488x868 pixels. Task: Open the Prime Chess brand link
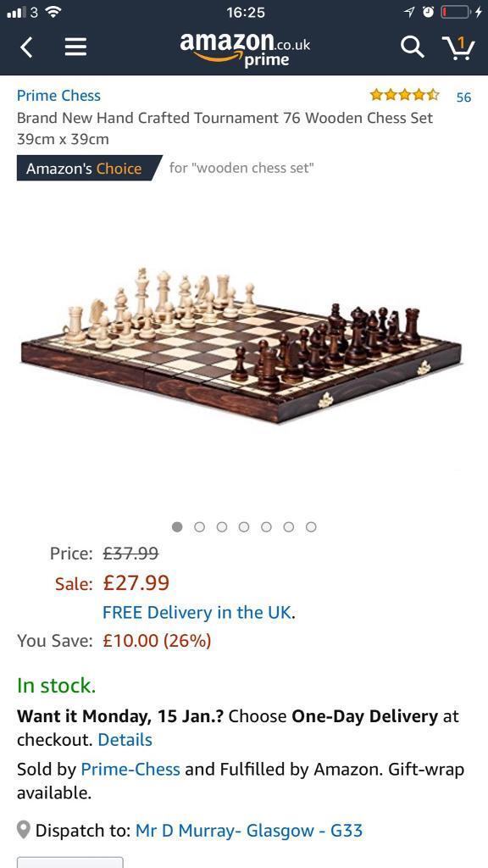point(58,96)
